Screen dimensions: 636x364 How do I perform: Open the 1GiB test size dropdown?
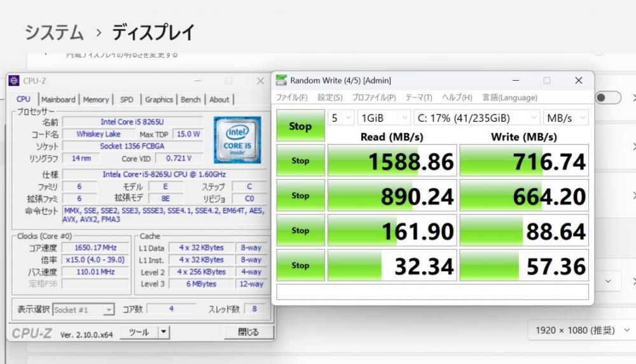tap(384, 118)
